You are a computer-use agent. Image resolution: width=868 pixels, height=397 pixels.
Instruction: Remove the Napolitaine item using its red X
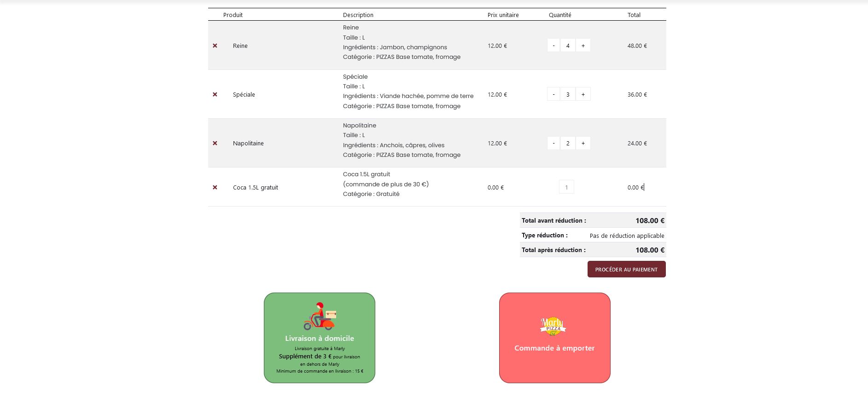(215, 143)
